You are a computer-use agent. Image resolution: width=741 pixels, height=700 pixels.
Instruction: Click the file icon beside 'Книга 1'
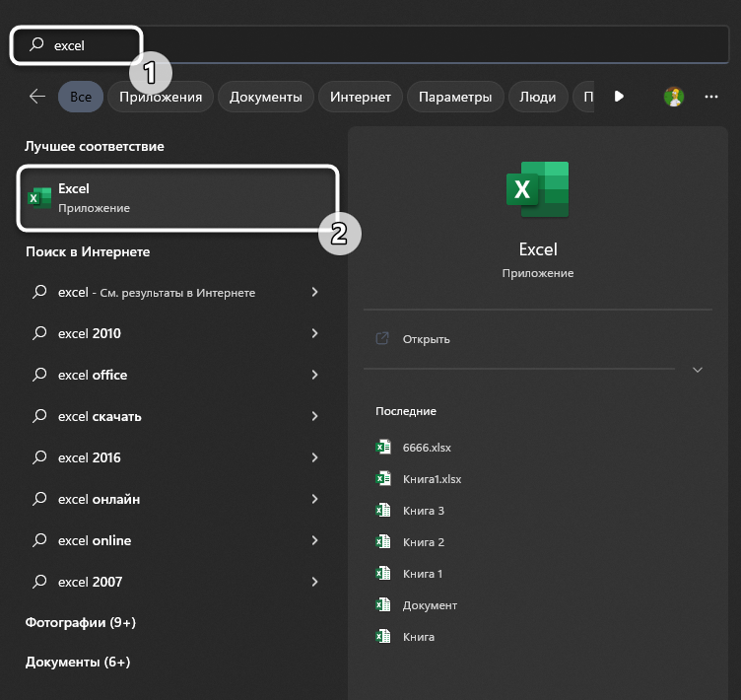click(383, 573)
